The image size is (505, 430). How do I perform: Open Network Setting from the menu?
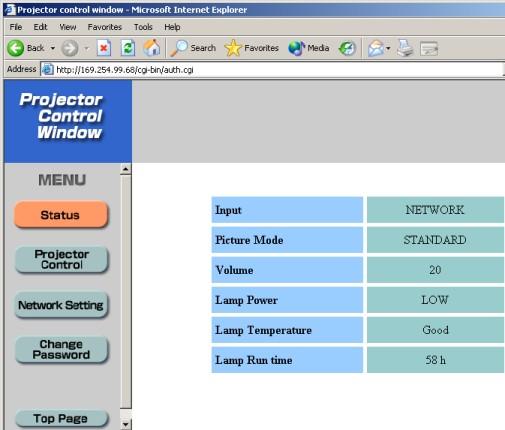tap(61, 305)
